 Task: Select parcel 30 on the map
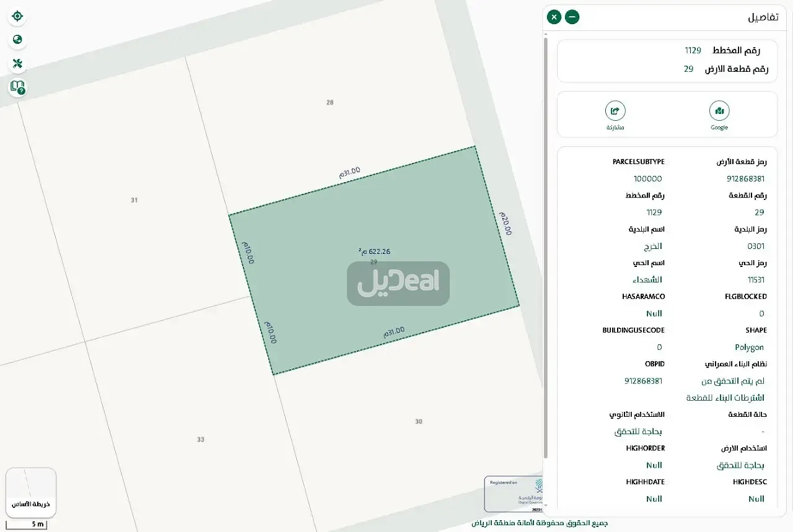(x=419, y=422)
